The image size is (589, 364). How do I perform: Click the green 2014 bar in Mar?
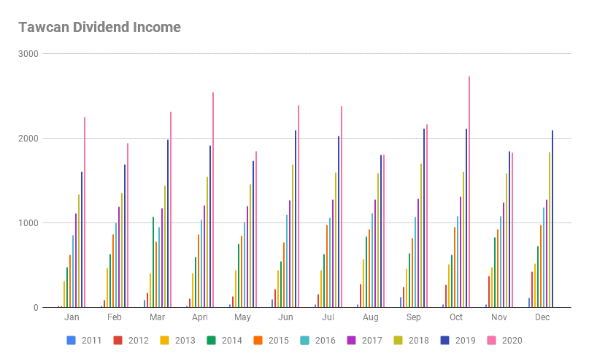[x=153, y=262]
